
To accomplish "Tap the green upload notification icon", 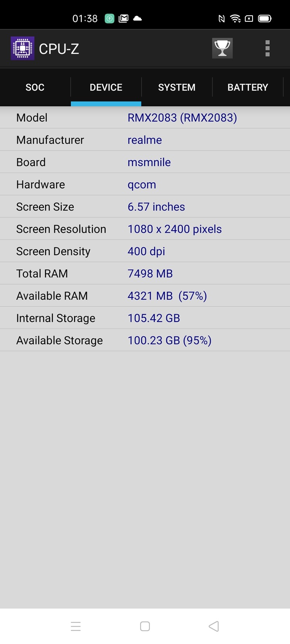I will coord(110,19).
